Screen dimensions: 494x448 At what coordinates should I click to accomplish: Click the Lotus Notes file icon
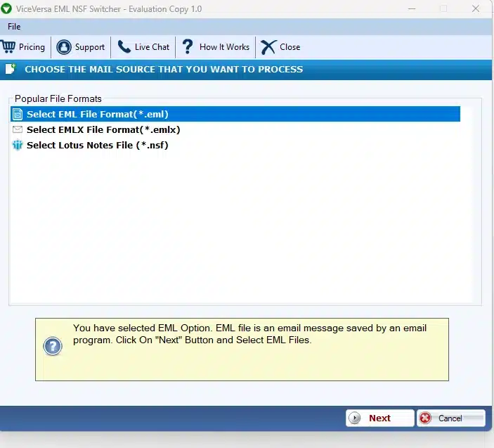pyautogui.click(x=18, y=146)
